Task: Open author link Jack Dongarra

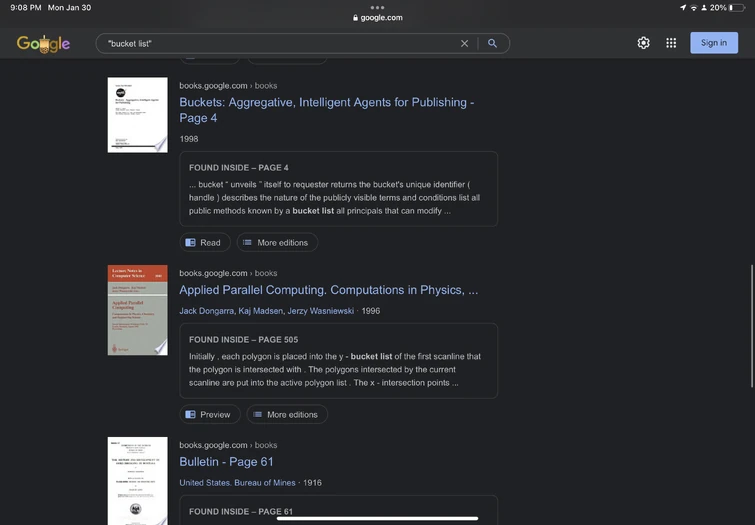Action: click(207, 311)
